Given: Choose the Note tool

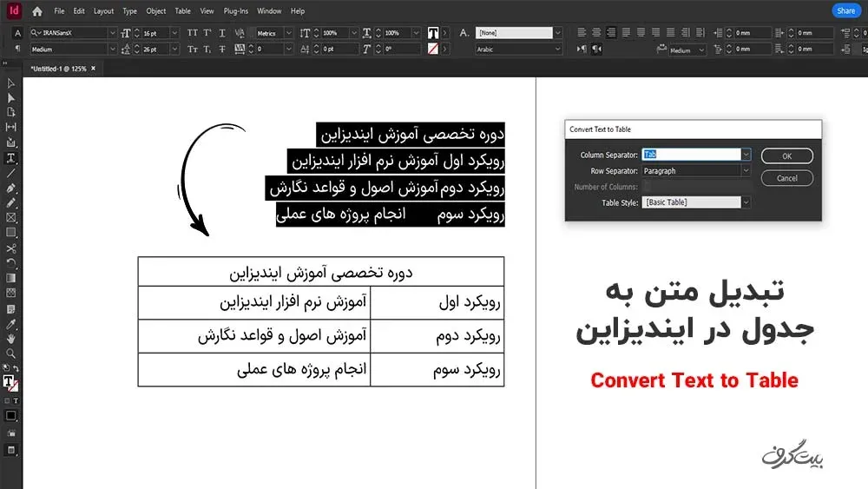Looking at the screenshot, I should click(10, 309).
